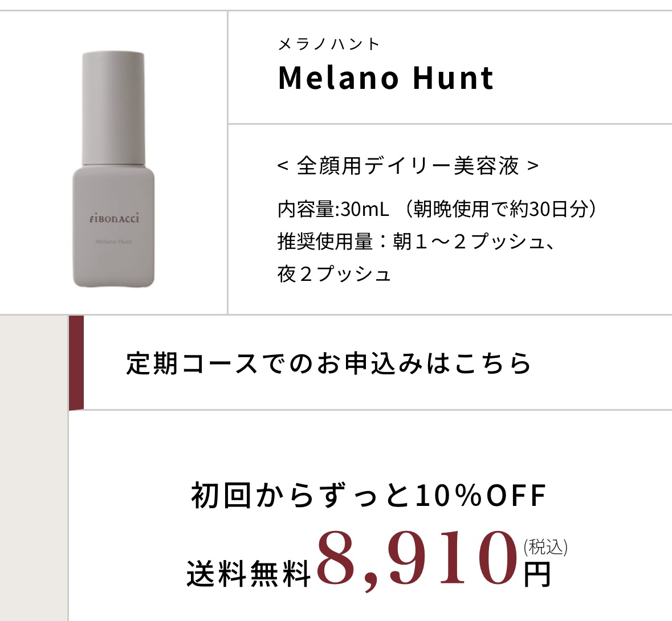The height and width of the screenshot is (621, 672).
Task: Open the 定期コースでのお申込みはこちら heading
Action: pyautogui.click(x=329, y=363)
